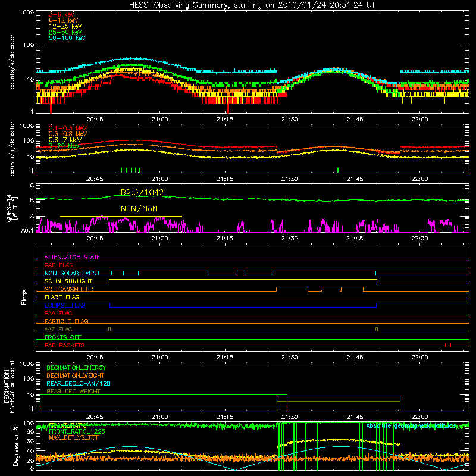Click the green 7-20 MeV spike near 21:41
476x476 pixels.
click(338, 170)
